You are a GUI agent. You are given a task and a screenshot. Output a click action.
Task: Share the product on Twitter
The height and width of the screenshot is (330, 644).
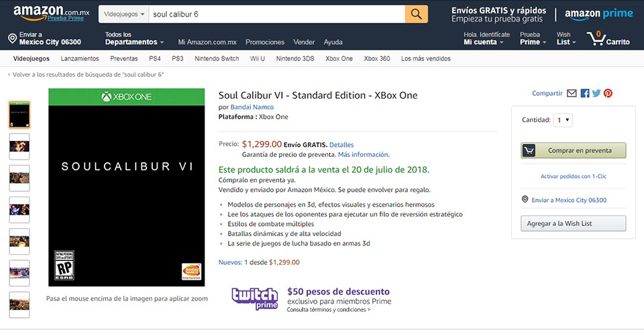click(x=596, y=93)
